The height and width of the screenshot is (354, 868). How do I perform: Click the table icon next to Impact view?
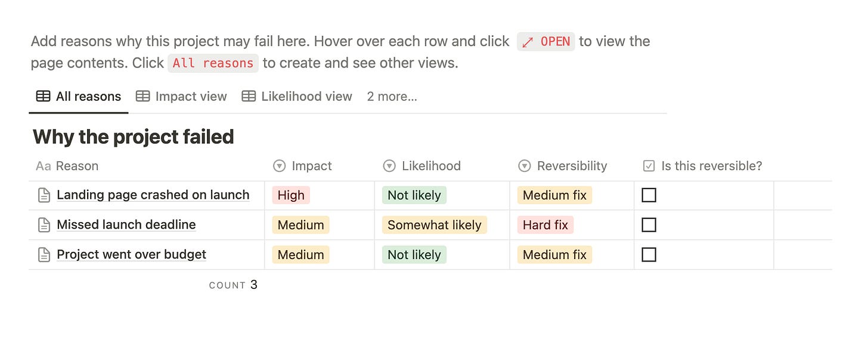142,96
